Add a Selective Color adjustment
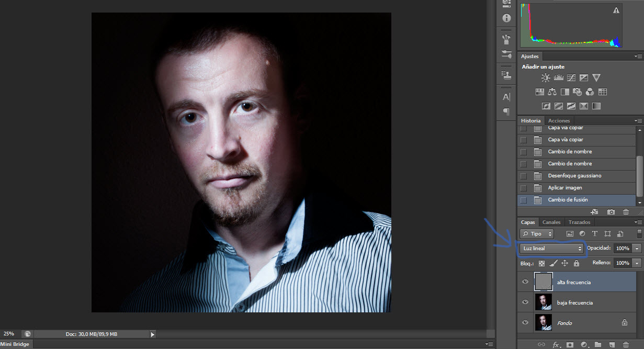 584,106
